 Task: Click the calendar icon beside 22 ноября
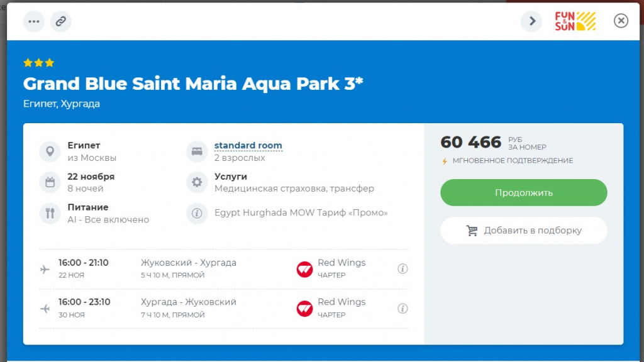(x=50, y=182)
